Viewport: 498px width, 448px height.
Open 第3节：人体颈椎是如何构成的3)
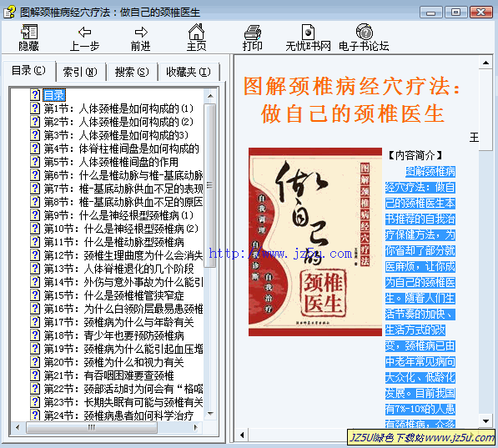coord(116,135)
